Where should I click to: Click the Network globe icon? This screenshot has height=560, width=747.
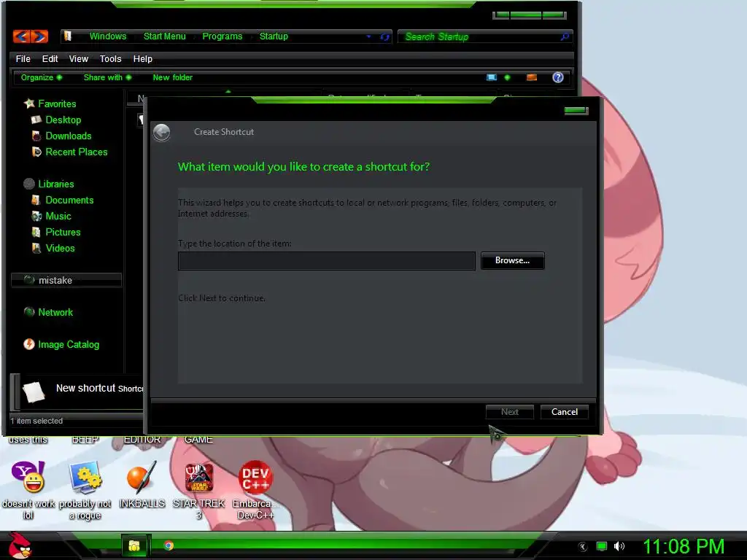[29, 312]
